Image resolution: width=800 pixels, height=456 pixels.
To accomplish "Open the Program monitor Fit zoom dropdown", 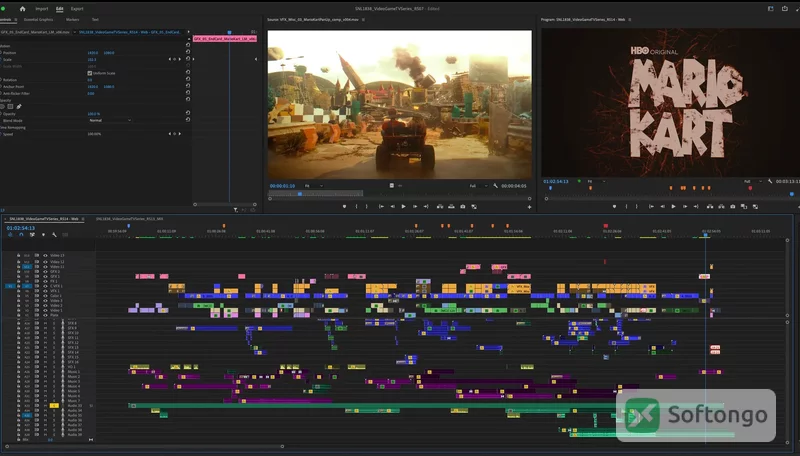I will 595,181.
